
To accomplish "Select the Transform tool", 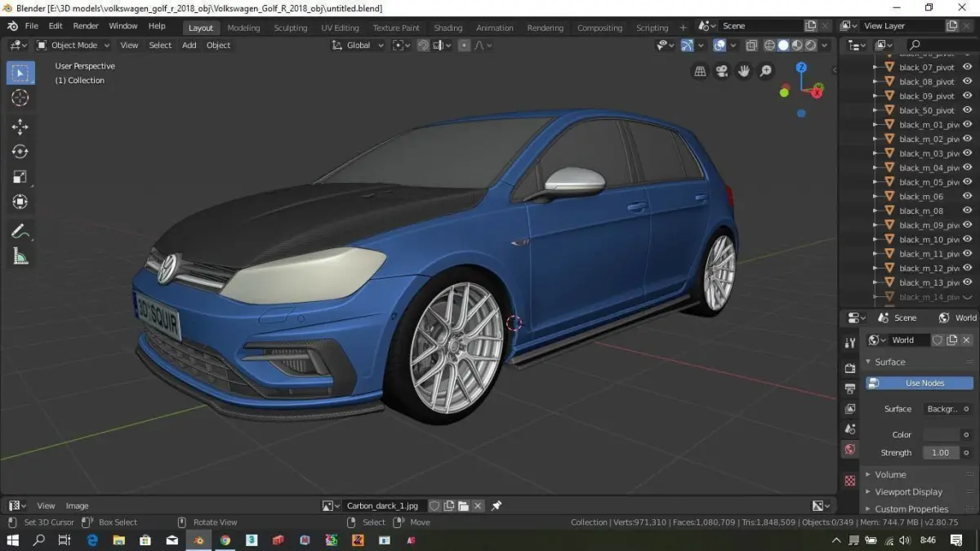I will pos(20,202).
